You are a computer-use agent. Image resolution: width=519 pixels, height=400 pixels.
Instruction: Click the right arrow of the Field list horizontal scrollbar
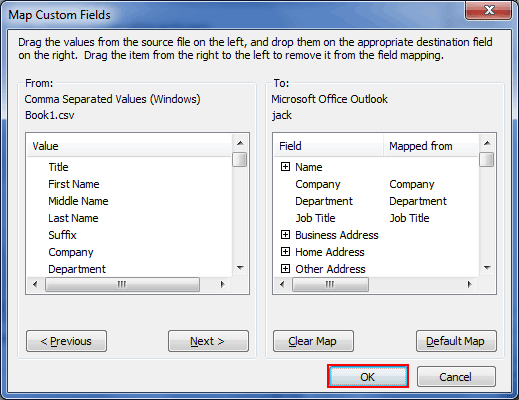[470, 284]
